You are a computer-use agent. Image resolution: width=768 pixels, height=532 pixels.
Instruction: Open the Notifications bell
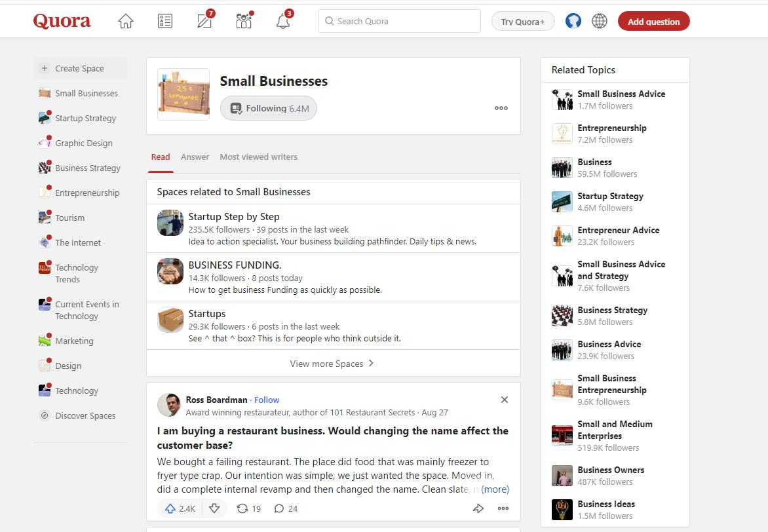click(x=283, y=22)
